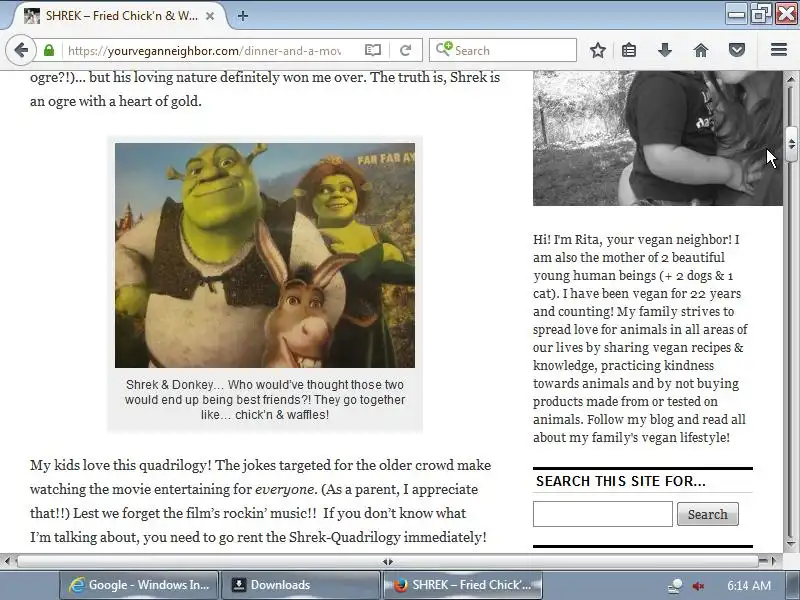Open Reader View in the address bar
Screen dimensions: 800x600
tap(373, 50)
